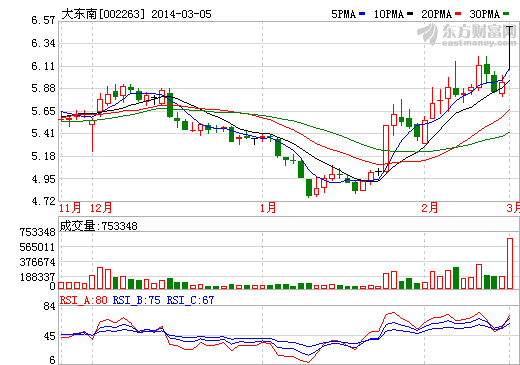Click the 6.57 price axis label

pyautogui.click(x=43, y=20)
